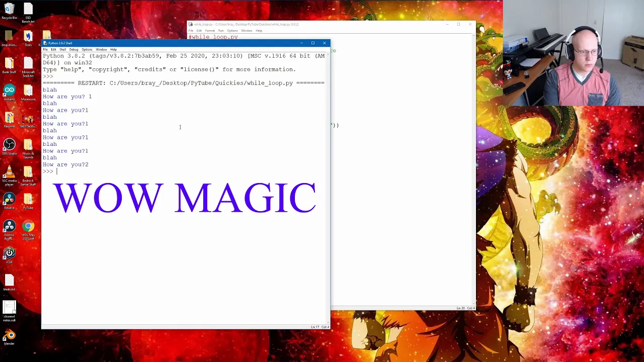Screen dimensions: 644x362
Task: Open the Format menu in editor window
Action: pos(210,31)
